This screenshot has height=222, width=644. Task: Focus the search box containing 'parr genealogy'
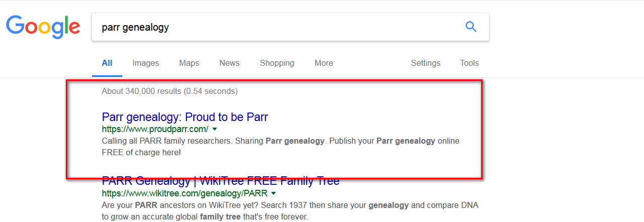(290, 27)
